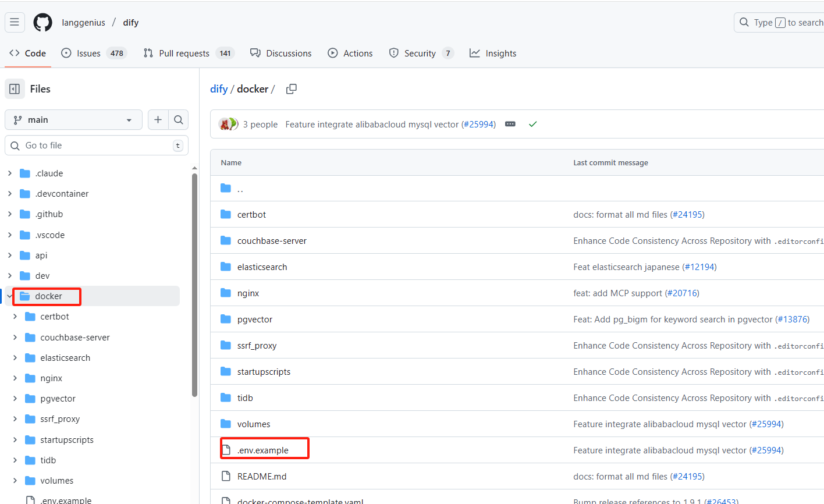Click the .vscode folder icon in tree

click(25, 235)
